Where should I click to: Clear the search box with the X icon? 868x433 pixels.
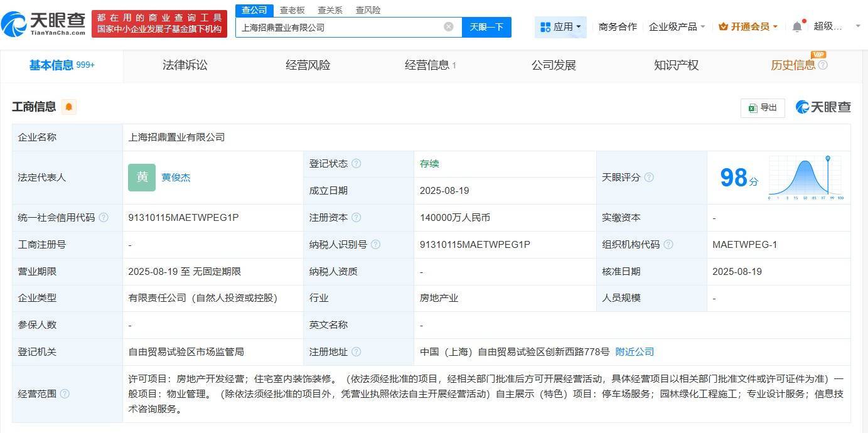point(449,27)
